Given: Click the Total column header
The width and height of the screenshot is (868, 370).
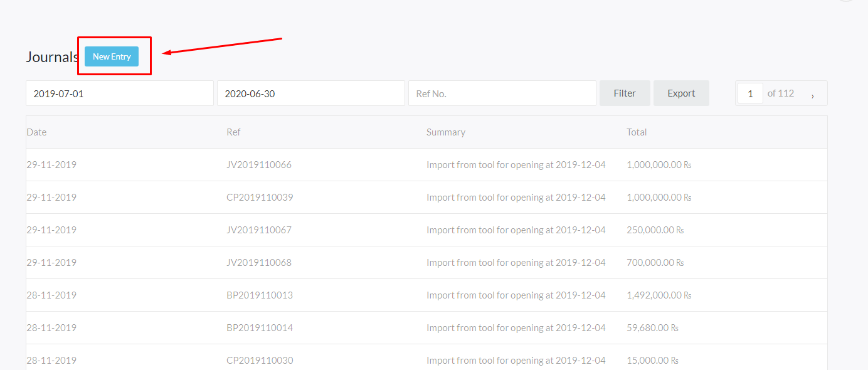Looking at the screenshot, I should 637,132.
